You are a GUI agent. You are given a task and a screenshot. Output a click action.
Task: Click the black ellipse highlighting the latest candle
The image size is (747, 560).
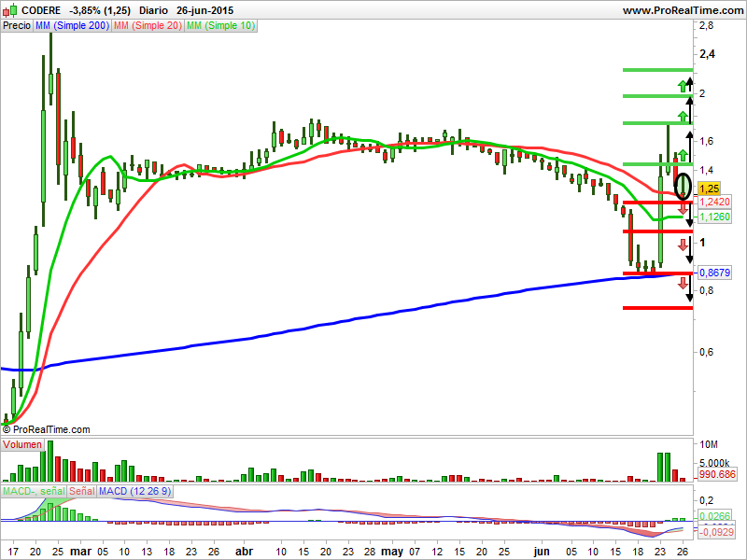682,185
